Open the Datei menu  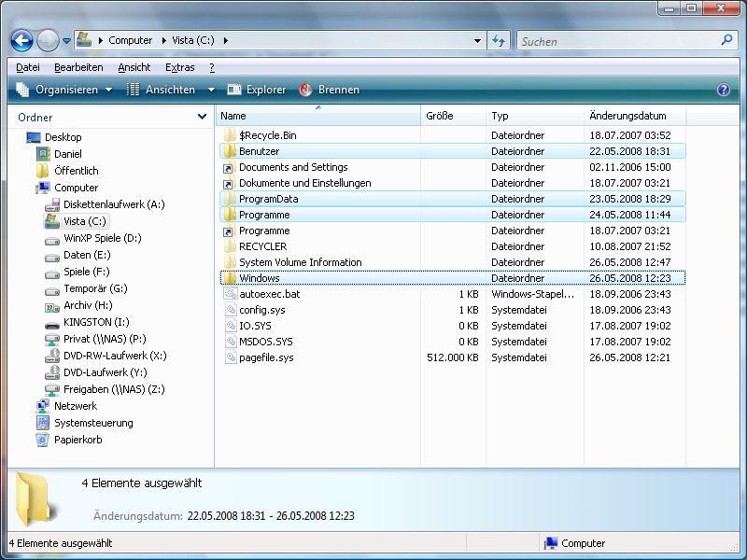(x=28, y=67)
